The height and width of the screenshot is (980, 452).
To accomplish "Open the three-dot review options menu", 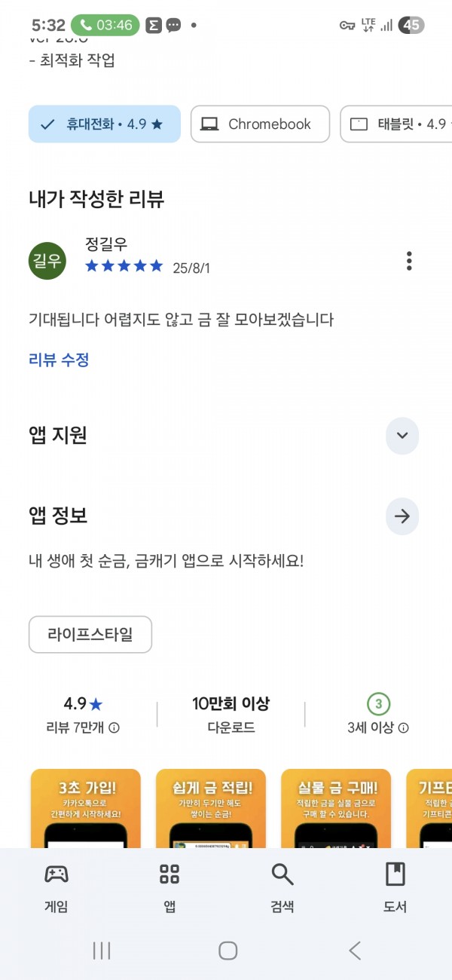I will (409, 261).
